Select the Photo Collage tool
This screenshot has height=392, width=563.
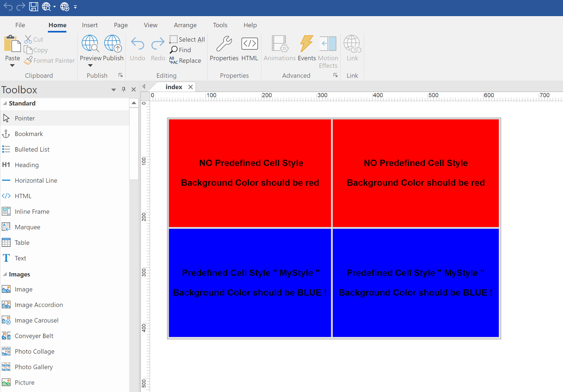click(65, 351)
